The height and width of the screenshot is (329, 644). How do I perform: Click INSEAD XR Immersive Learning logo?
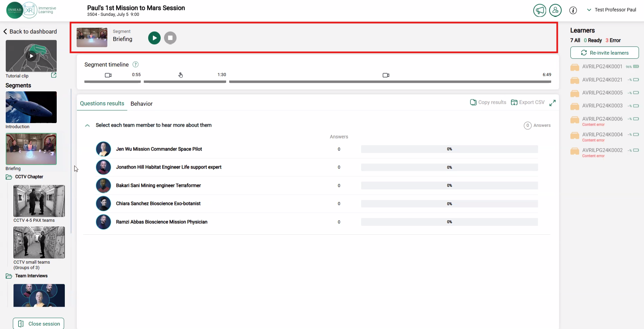coord(31,10)
